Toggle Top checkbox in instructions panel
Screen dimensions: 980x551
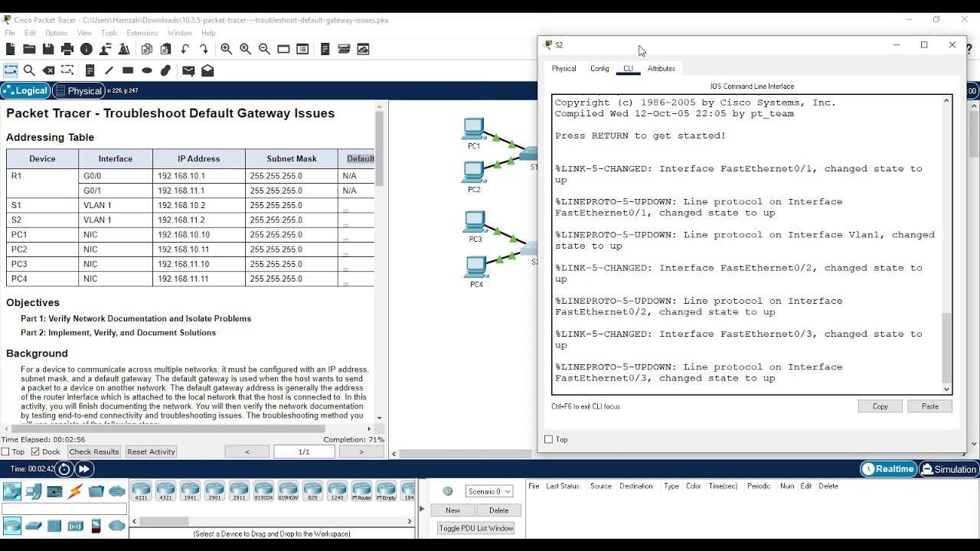(x=6, y=452)
